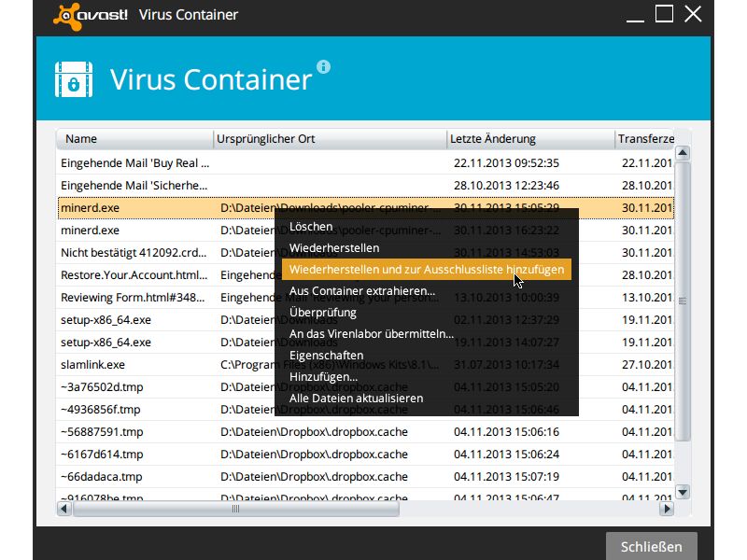Click the date 04.11.2013 15:06:16
Image resolution: width=747 pixels, height=560 pixels.
coord(506,431)
